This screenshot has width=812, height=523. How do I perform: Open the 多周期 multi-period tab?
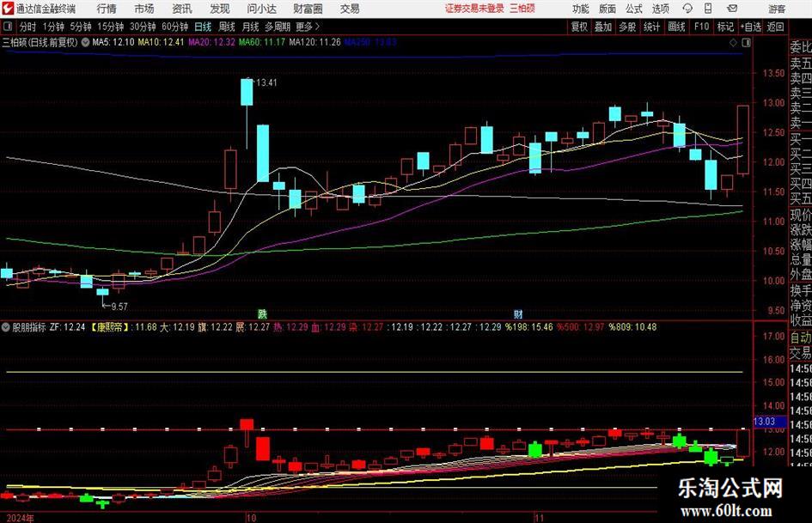[x=278, y=27]
